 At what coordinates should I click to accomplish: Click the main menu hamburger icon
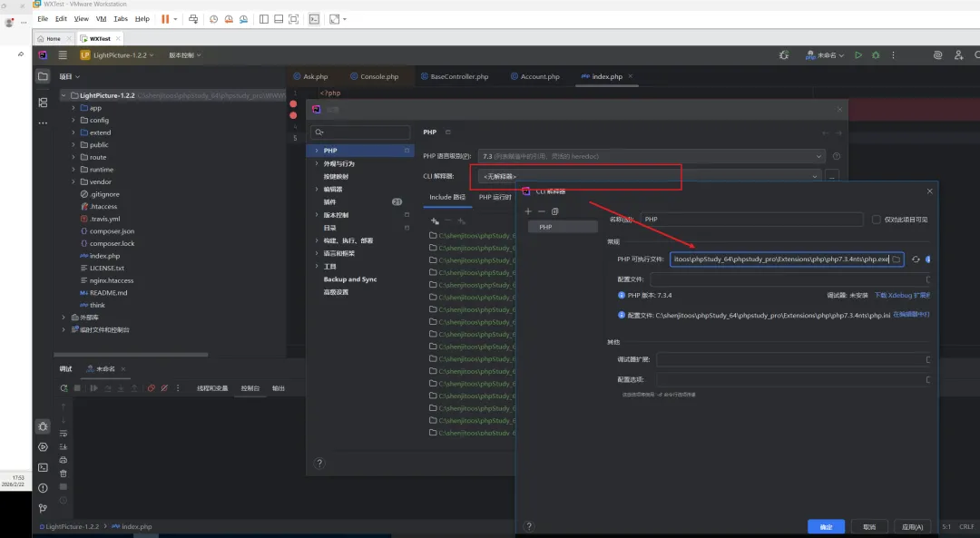pyautogui.click(x=63, y=55)
